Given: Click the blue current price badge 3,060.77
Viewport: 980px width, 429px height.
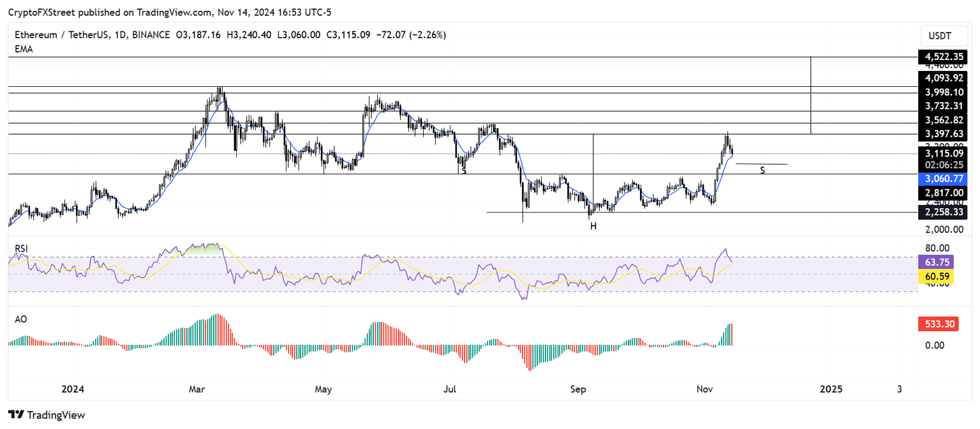Looking at the screenshot, I should click(942, 179).
